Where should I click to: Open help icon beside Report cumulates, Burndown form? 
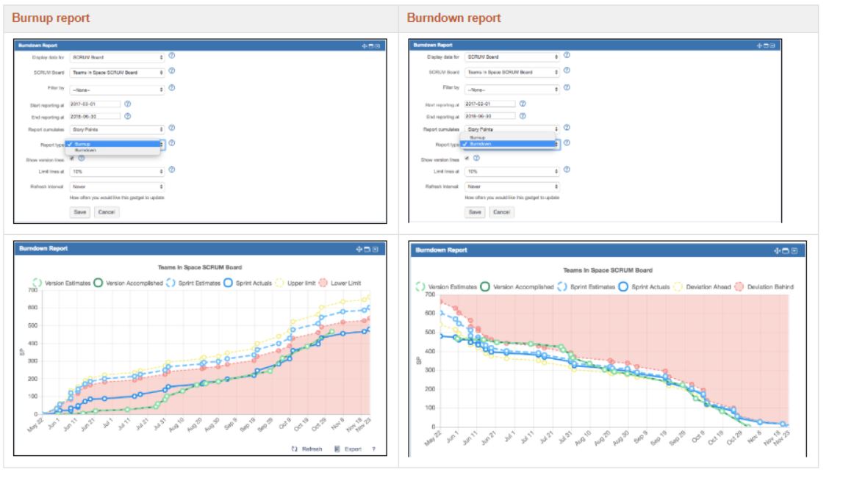567,128
